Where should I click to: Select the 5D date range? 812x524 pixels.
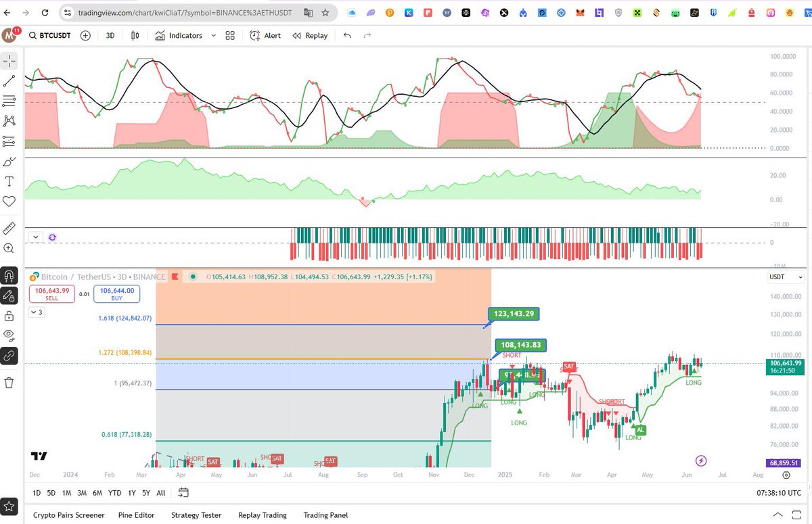point(51,493)
